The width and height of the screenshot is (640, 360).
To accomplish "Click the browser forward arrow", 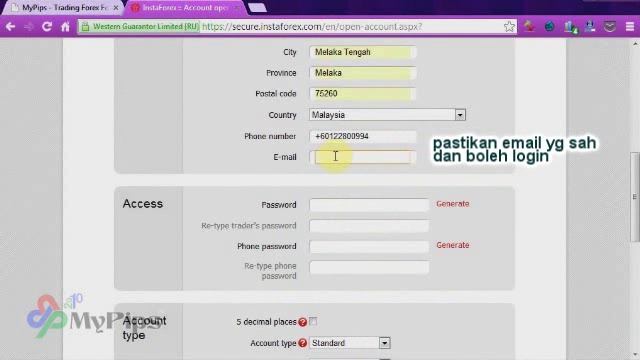I will pos(29,27).
